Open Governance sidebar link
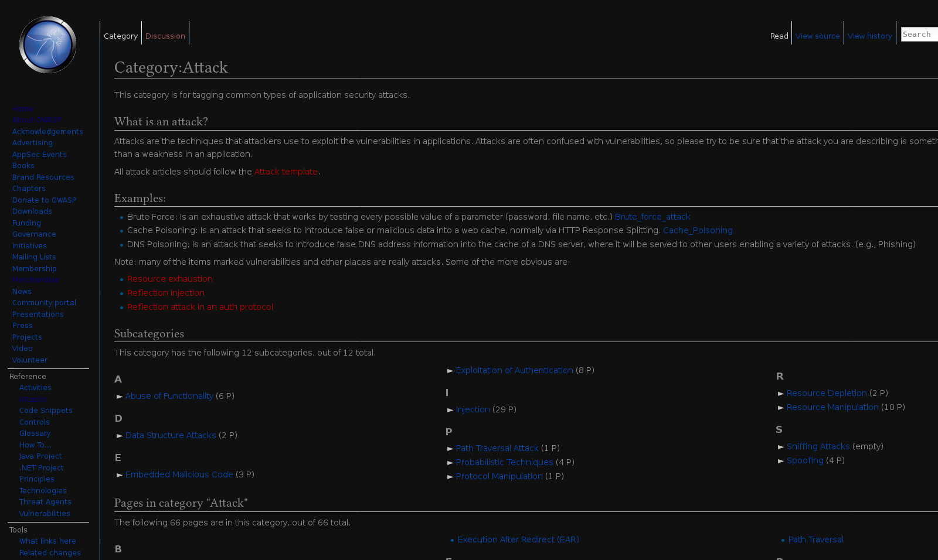 pos(34,234)
